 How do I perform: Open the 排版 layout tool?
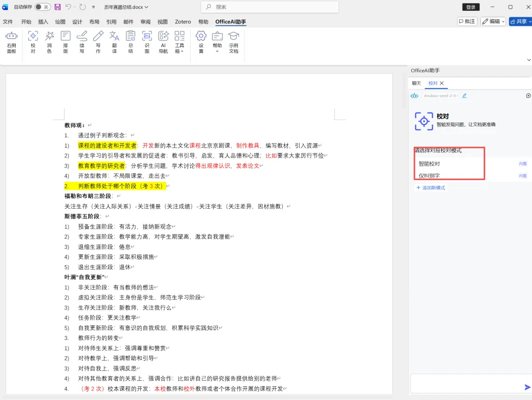66,42
